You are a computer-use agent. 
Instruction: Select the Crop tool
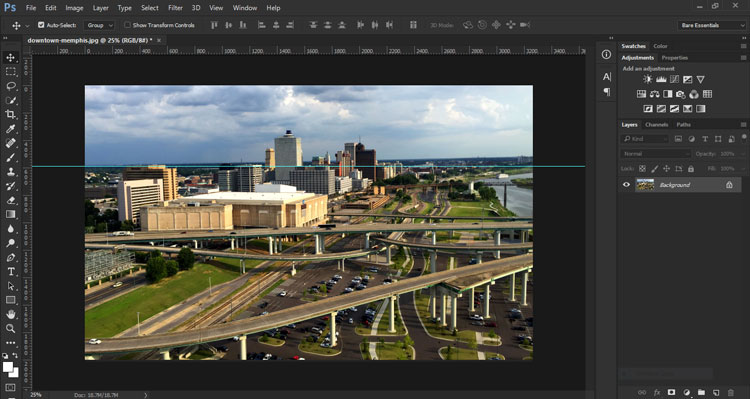pyautogui.click(x=11, y=114)
